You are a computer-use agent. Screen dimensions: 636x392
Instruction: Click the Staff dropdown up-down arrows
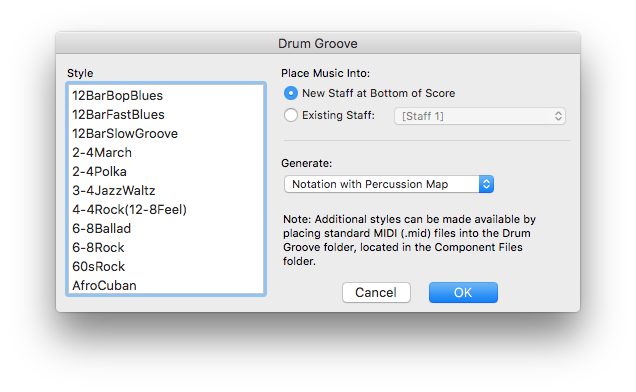pos(559,116)
